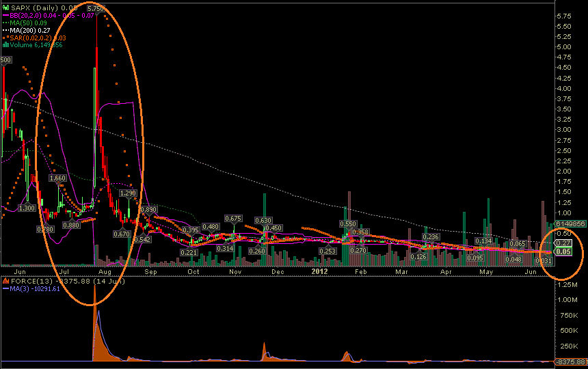The height and width of the screenshot is (369, 588).
Task: Click the 0.065 price marker
Action: point(518,244)
